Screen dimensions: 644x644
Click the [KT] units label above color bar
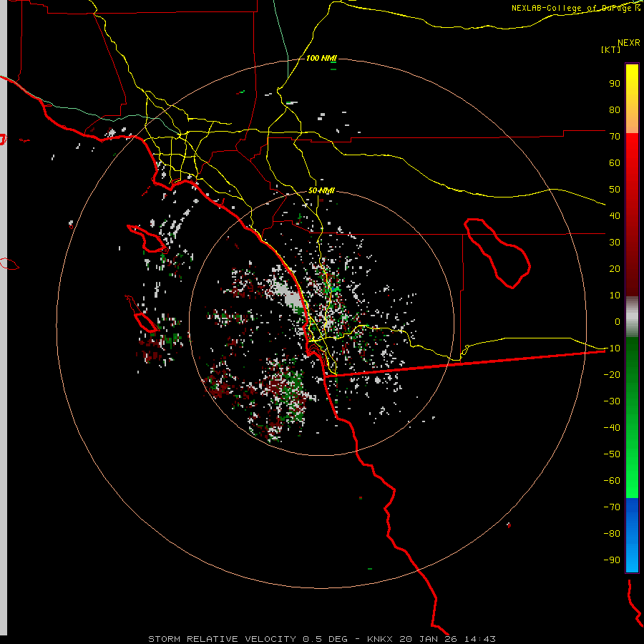tap(611, 49)
